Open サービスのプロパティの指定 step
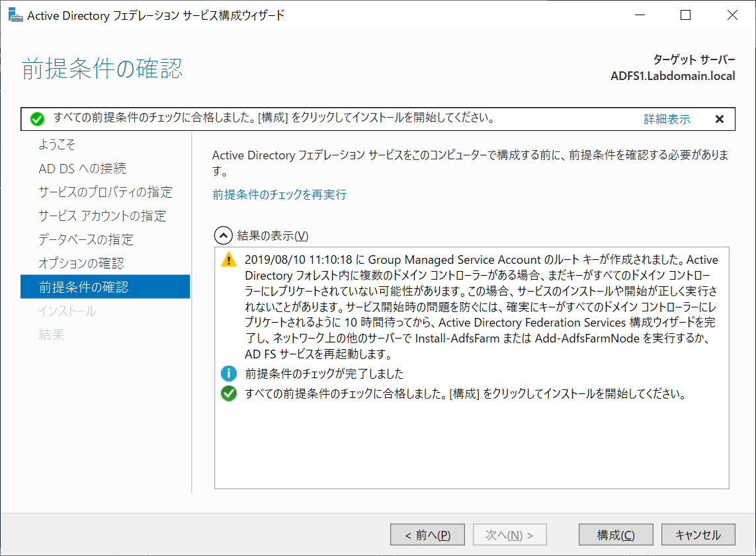 (x=106, y=192)
